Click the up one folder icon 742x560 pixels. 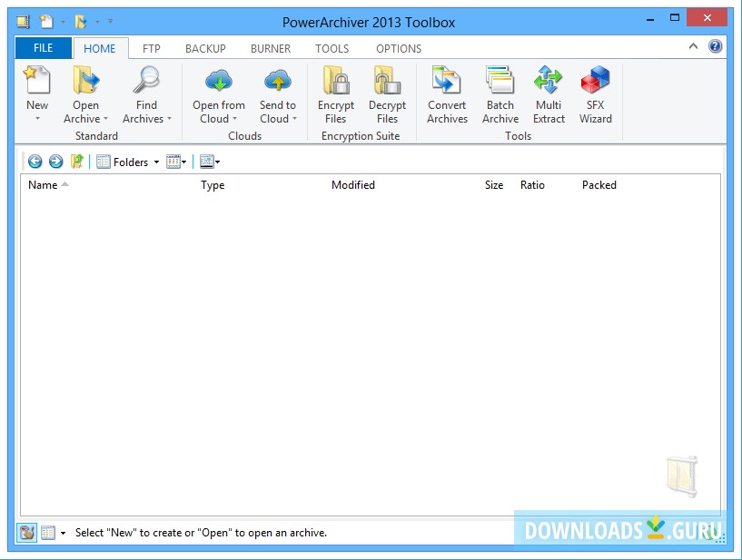[x=76, y=162]
